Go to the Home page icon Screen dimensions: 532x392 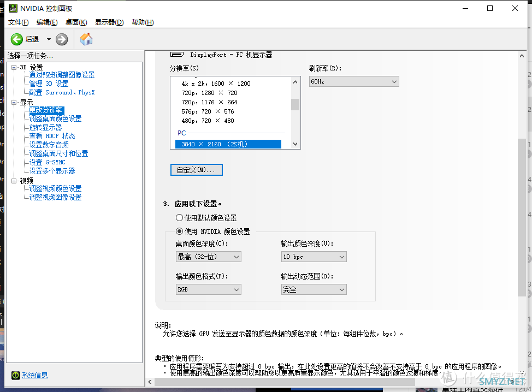coord(86,39)
